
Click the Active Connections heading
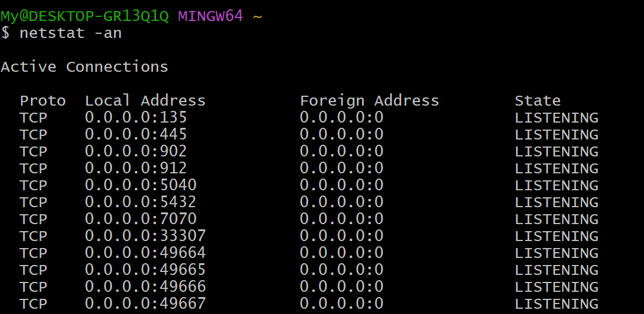pyautogui.click(x=84, y=67)
